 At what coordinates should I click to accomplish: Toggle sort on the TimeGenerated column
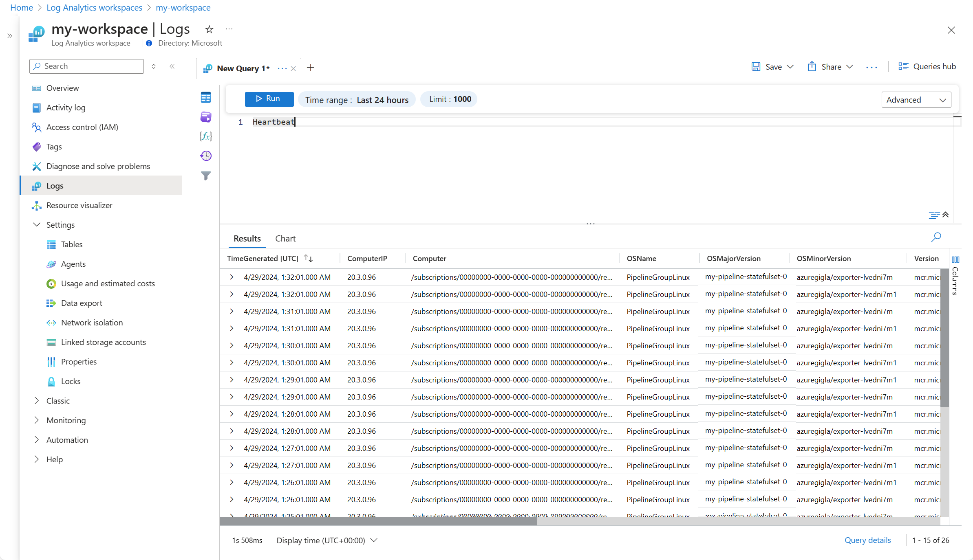308,259
